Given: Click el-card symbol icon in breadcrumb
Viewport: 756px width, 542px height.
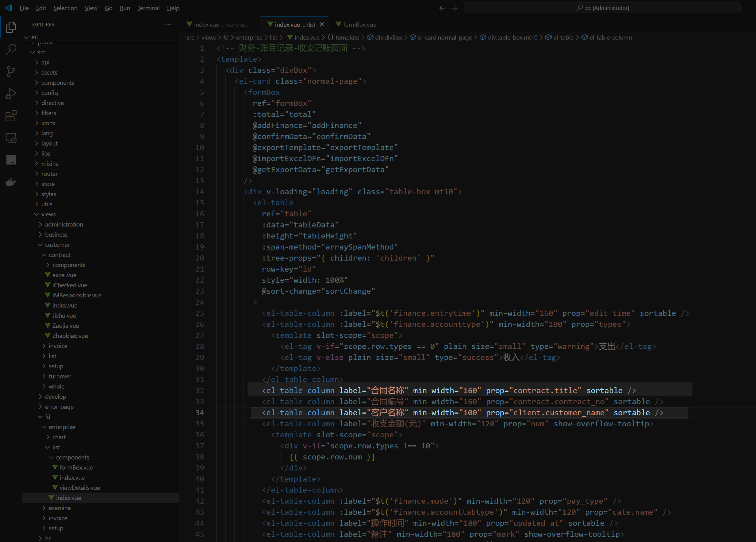Looking at the screenshot, I should click(413, 37).
